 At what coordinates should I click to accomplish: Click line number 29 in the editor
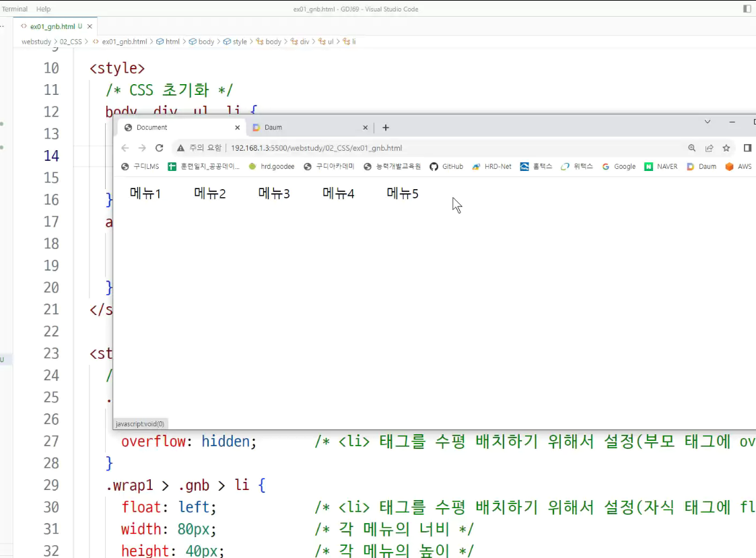pos(51,485)
